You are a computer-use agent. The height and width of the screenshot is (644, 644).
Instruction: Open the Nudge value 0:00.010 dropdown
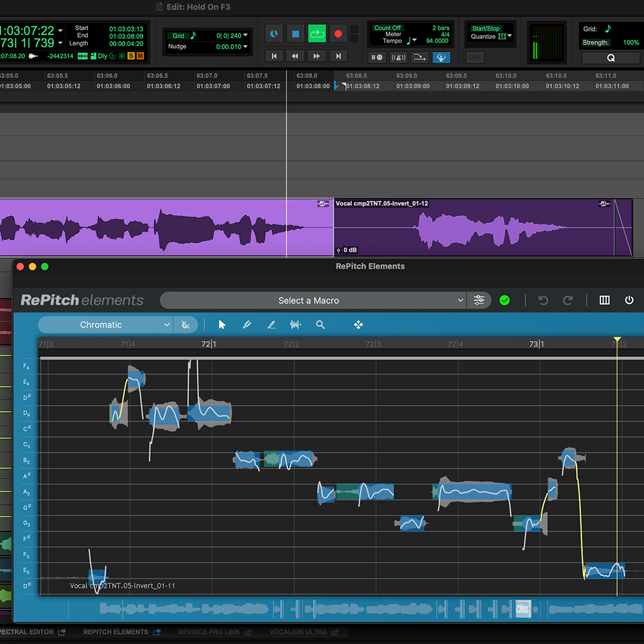[245, 47]
